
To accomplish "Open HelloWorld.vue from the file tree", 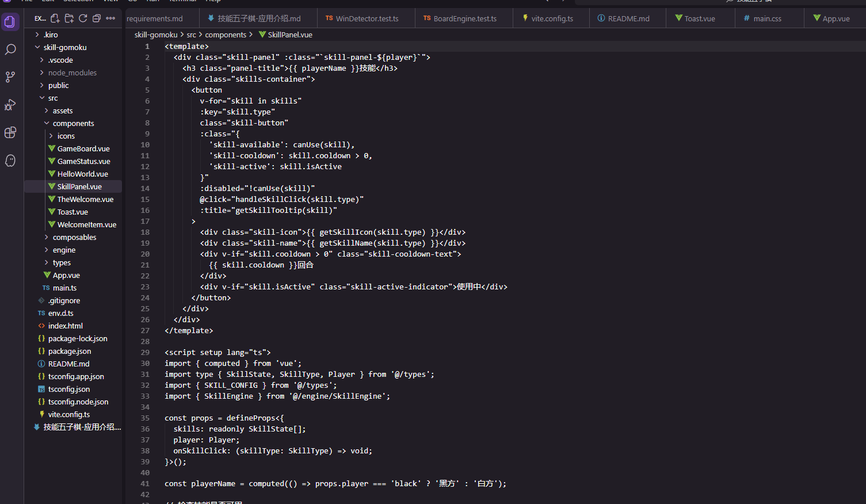I will 82,174.
